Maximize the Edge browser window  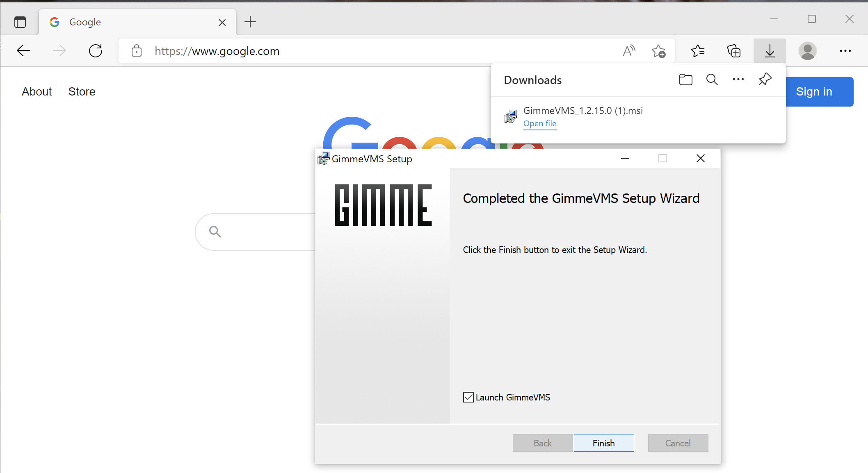[x=812, y=19]
